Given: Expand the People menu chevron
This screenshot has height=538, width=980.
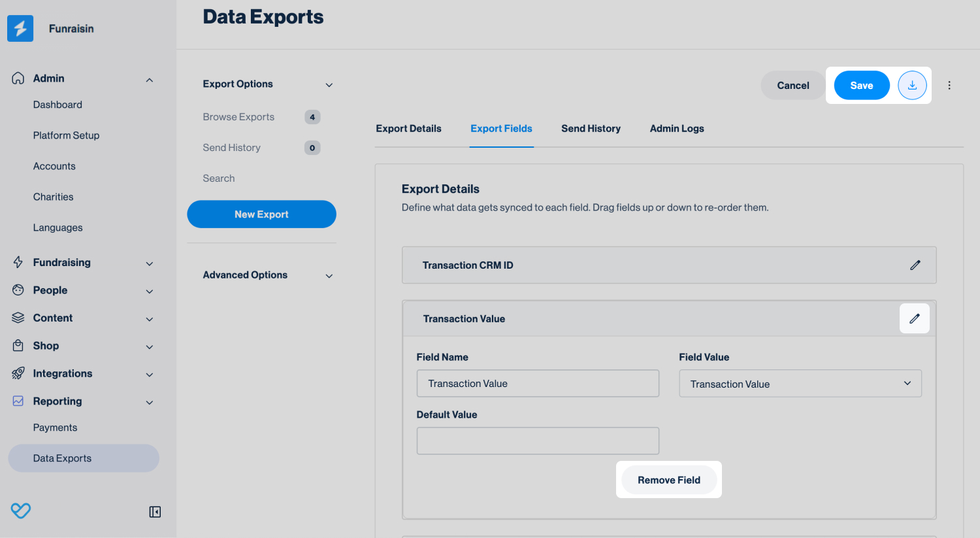Looking at the screenshot, I should [150, 292].
